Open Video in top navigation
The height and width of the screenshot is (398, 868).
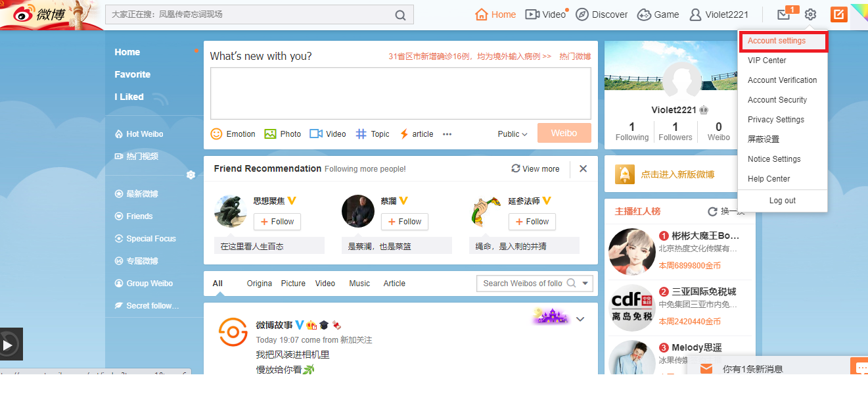[545, 14]
